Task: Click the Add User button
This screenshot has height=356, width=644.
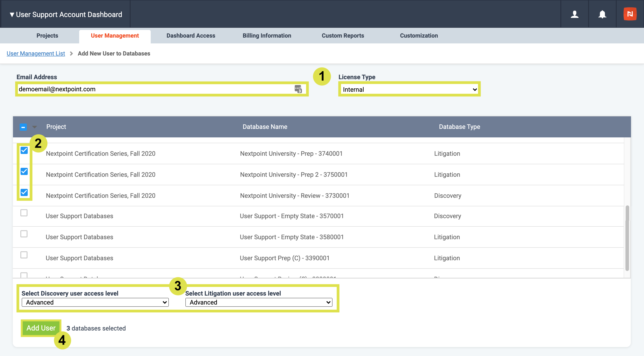Action: pyautogui.click(x=41, y=328)
